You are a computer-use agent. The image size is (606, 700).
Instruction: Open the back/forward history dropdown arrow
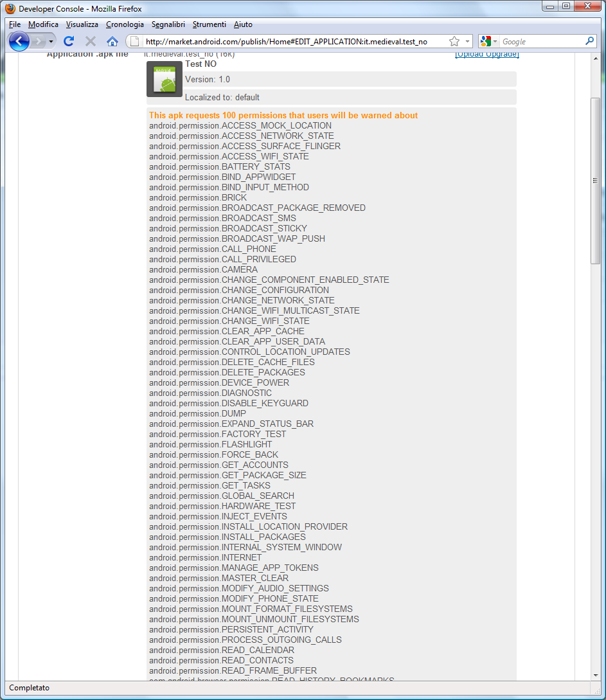click(51, 42)
